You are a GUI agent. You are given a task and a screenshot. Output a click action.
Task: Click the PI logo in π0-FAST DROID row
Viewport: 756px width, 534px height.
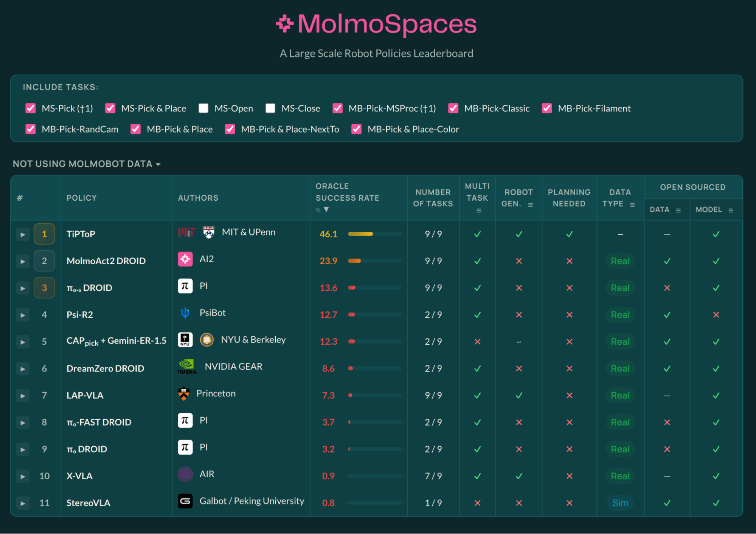[185, 421]
